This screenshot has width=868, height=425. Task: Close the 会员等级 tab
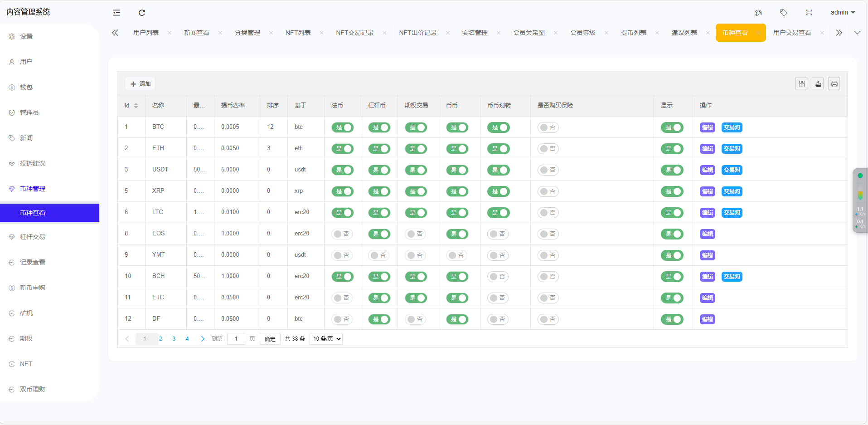606,33
